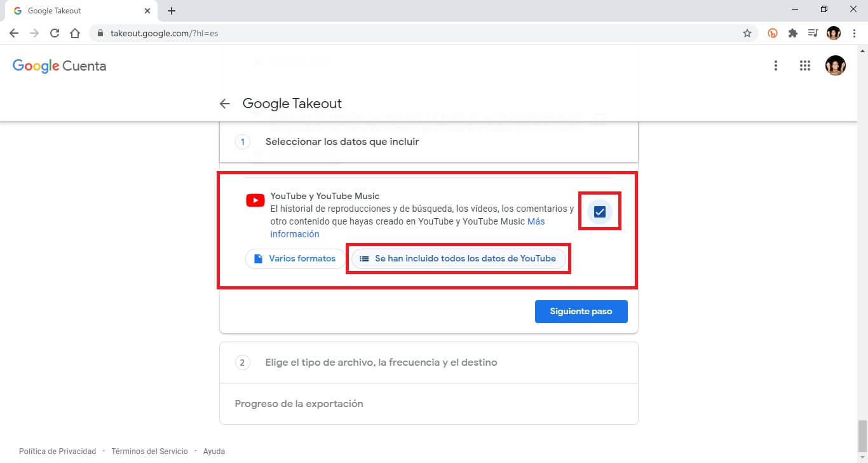Open the orange browser extension icon

pyautogui.click(x=773, y=33)
